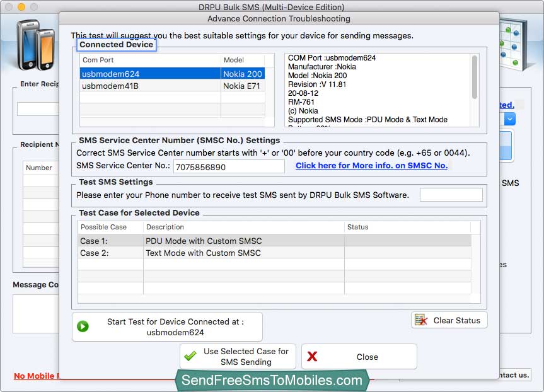Click the Nokia E71 model cell
Image resolution: width=544 pixels, height=392 pixels.
tap(241, 86)
